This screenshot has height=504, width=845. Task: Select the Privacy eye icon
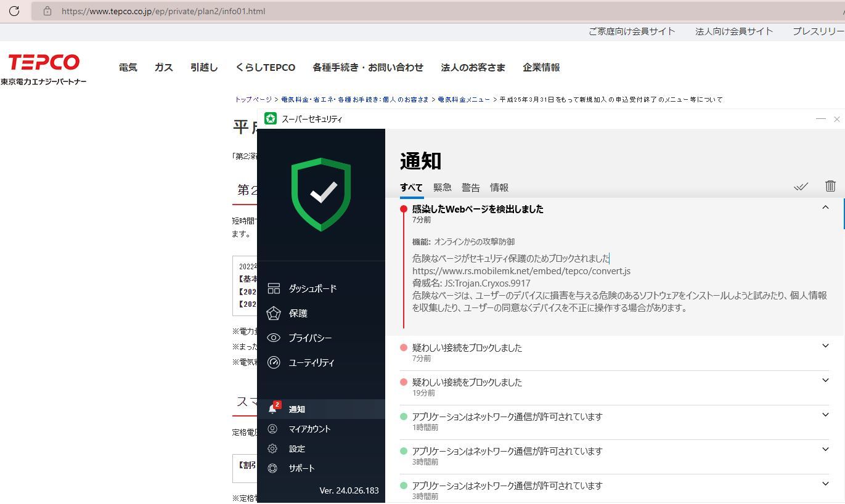[274, 338]
